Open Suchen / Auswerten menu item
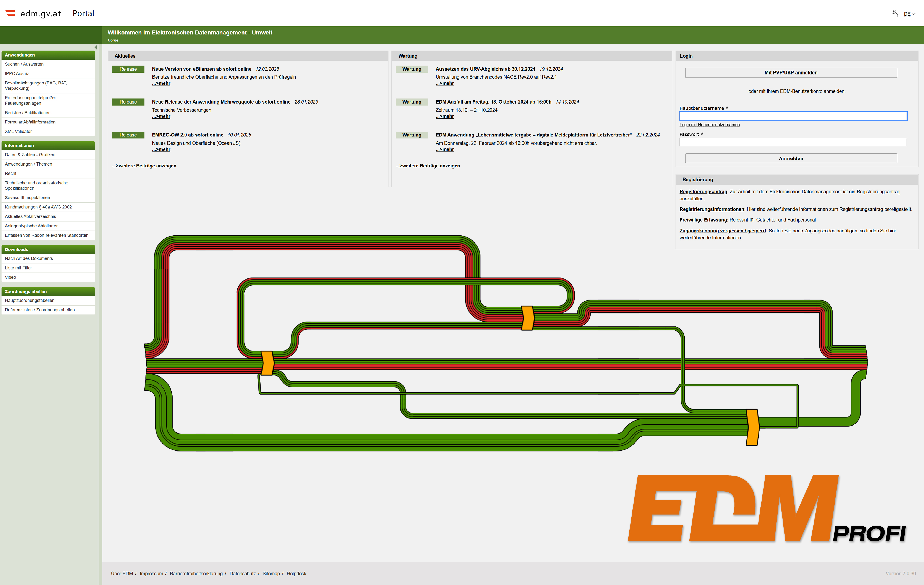Screen dimensions: 924x585 pyautogui.click(x=48, y=64)
